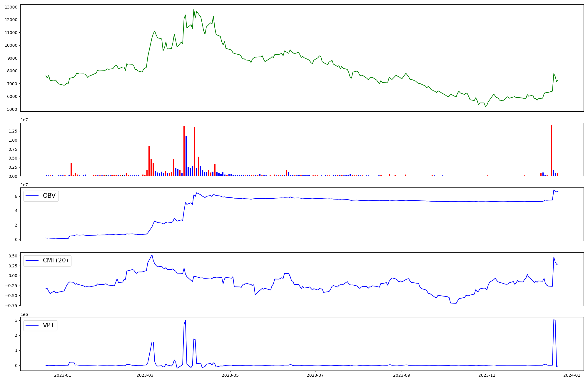Click the blue line sample in VPT legend
Image resolution: width=588 pixels, height=382 pixels.
pos(32,325)
